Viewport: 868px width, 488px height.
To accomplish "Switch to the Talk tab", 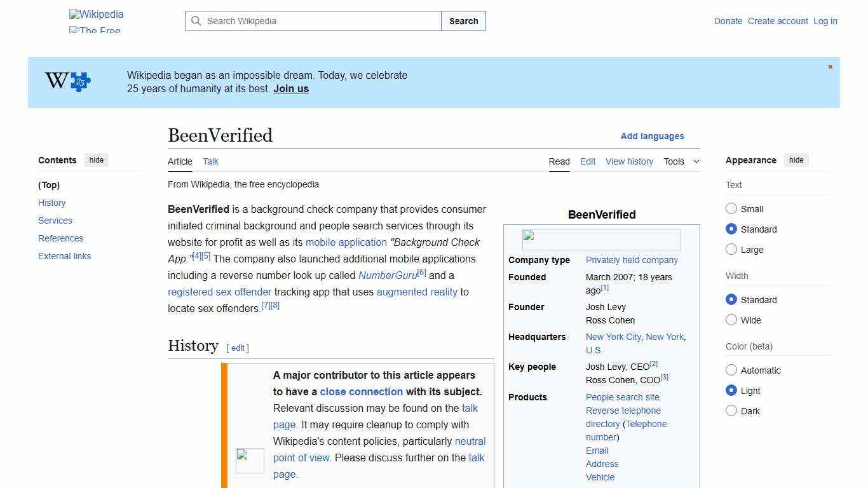I will pos(210,161).
